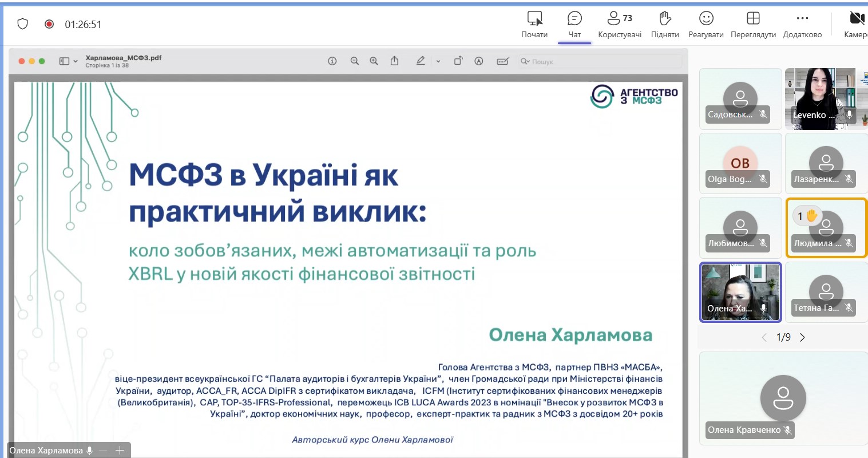Viewport: 868px width, 458px height.
Task: Select Людмила tile with raised hand
Action: [826, 228]
